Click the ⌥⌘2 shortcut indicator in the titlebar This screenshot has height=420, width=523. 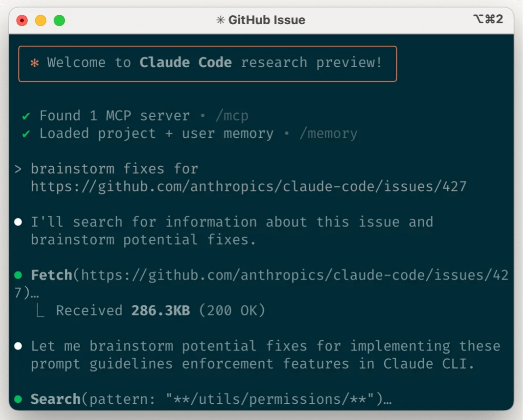coord(489,20)
